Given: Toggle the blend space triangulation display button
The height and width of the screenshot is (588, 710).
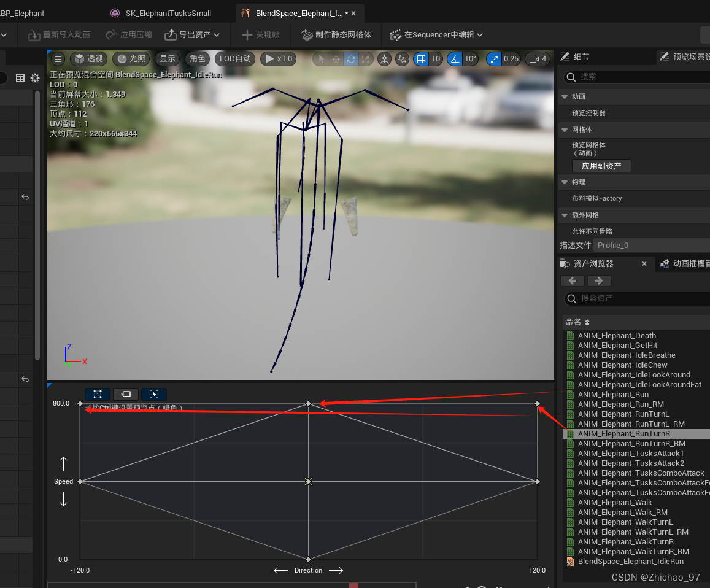Looking at the screenshot, I should (98, 394).
